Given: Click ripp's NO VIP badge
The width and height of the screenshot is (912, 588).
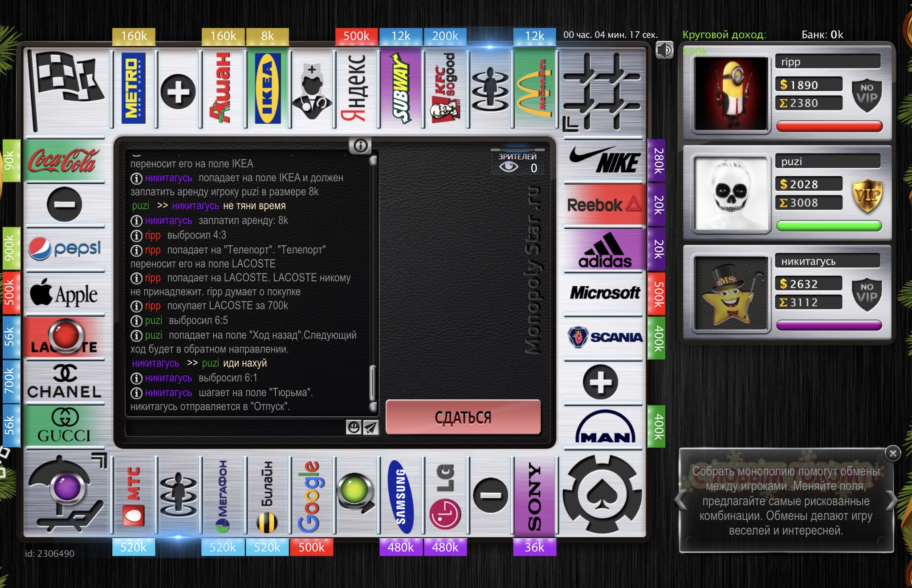Looking at the screenshot, I should (866, 94).
